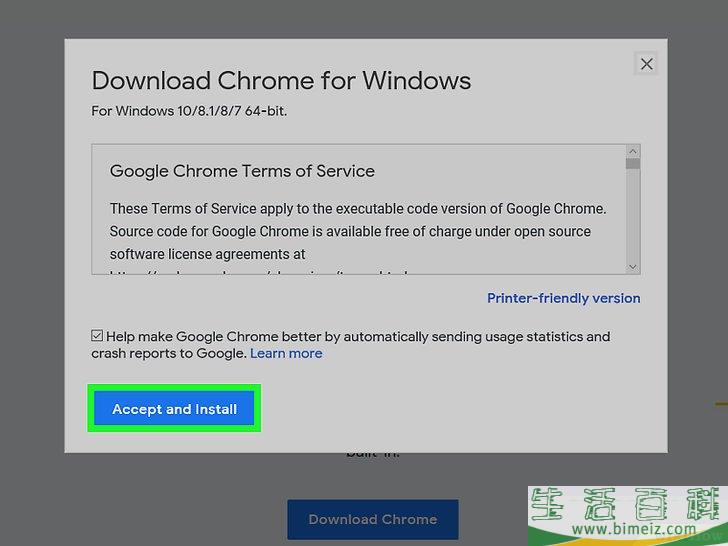Image resolution: width=728 pixels, height=546 pixels.
Task: Click the For Windows 10/8.1/8/7 64-bit text
Action: pos(189,111)
